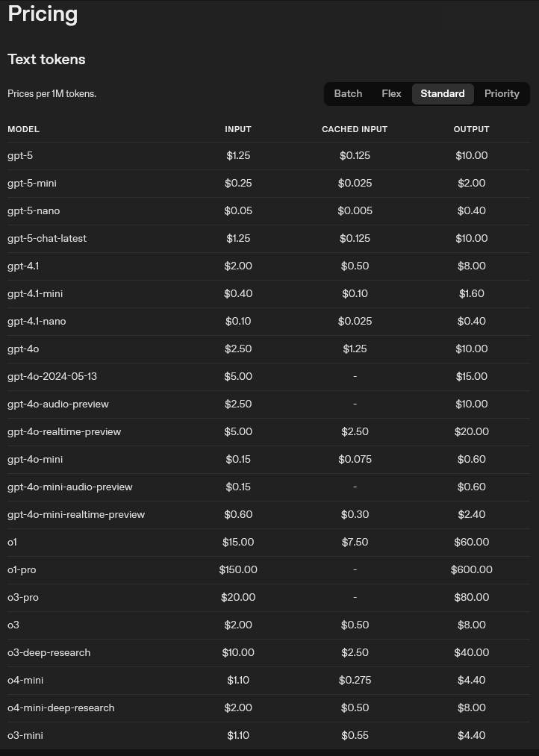Image resolution: width=539 pixels, height=756 pixels.
Task: Click the INPUT column header
Action: point(238,129)
